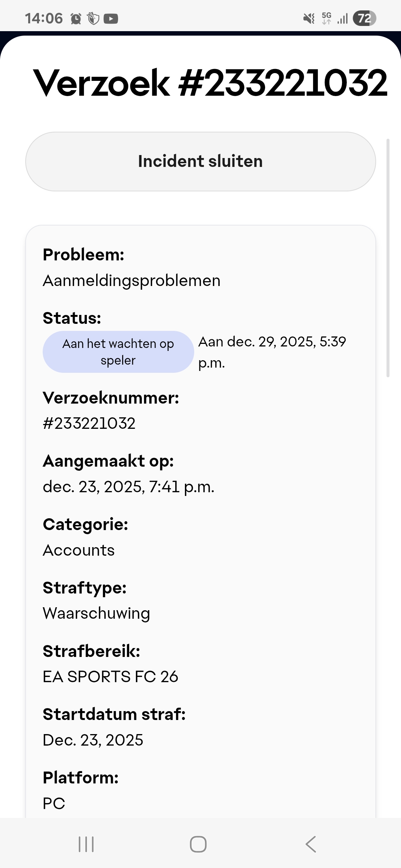Tap the alarm clock status icon
This screenshot has height=868, width=401.
click(76, 19)
